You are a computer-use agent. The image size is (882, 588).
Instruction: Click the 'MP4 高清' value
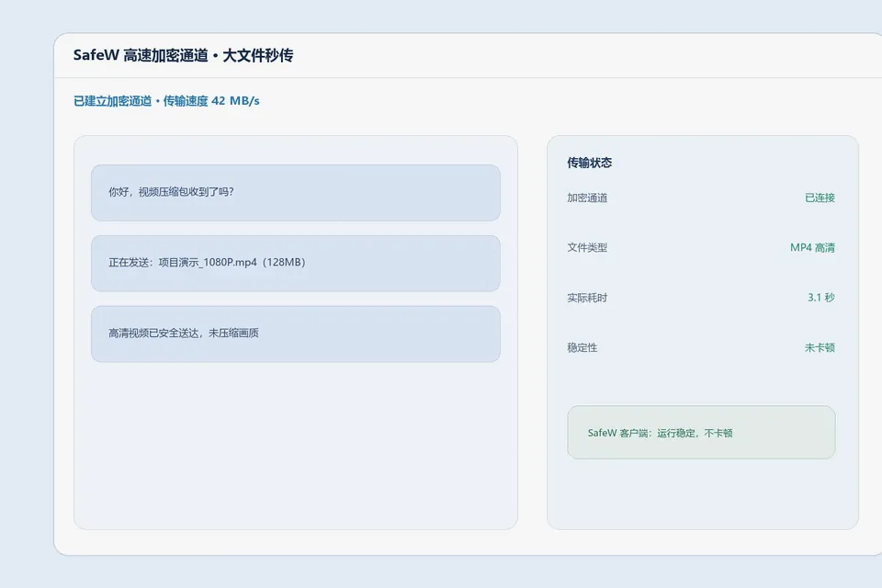pyautogui.click(x=812, y=247)
